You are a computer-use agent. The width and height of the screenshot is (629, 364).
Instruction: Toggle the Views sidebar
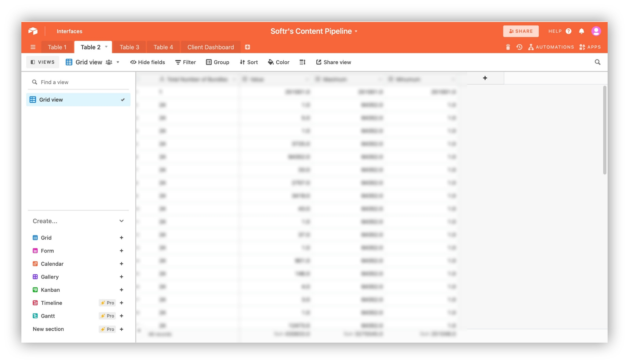tap(43, 62)
